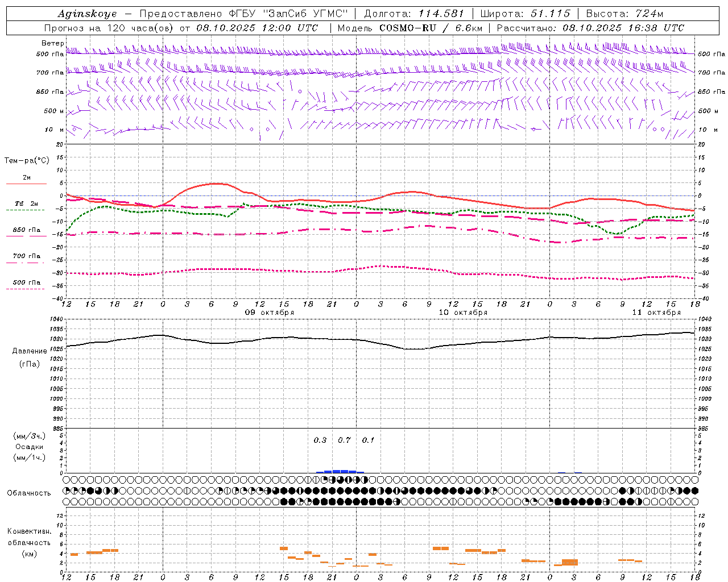Click the Облачность cloud cover label
This screenshot has width=728, height=582.
pyautogui.click(x=29, y=493)
